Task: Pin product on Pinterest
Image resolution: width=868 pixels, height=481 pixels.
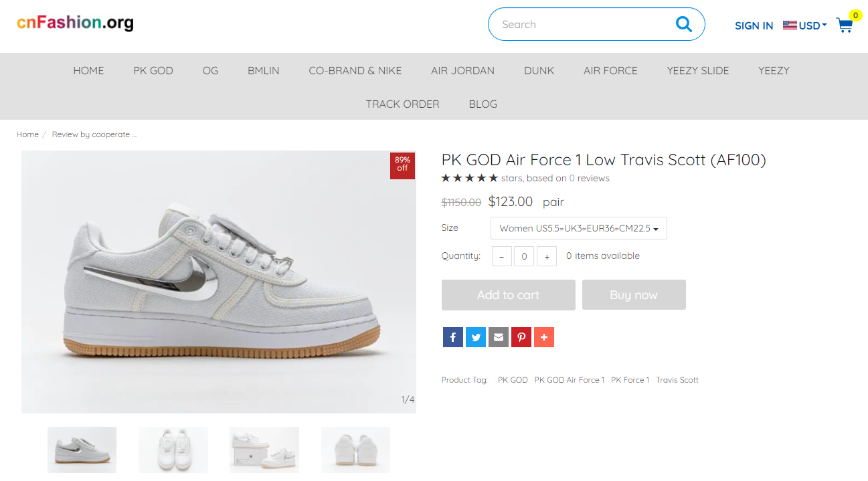Action: pyautogui.click(x=521, y=337)
